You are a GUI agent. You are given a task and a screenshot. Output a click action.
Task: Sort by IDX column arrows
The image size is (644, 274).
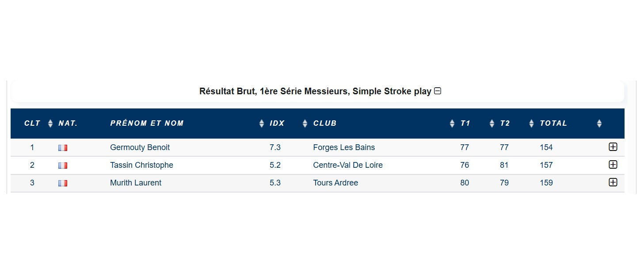[305, 123]
